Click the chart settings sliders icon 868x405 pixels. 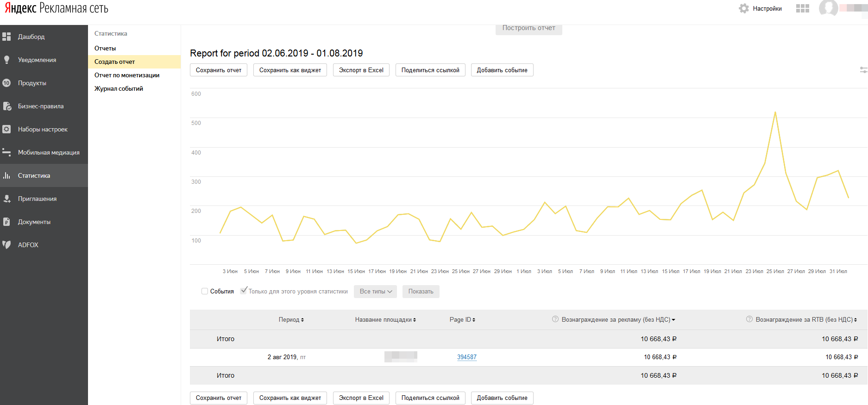click(x=863, y=70)
